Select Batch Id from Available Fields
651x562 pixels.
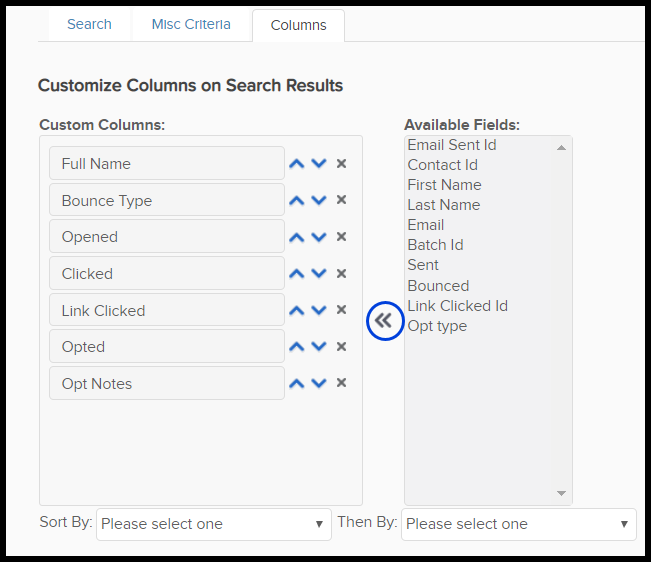[x=435, y=245]
